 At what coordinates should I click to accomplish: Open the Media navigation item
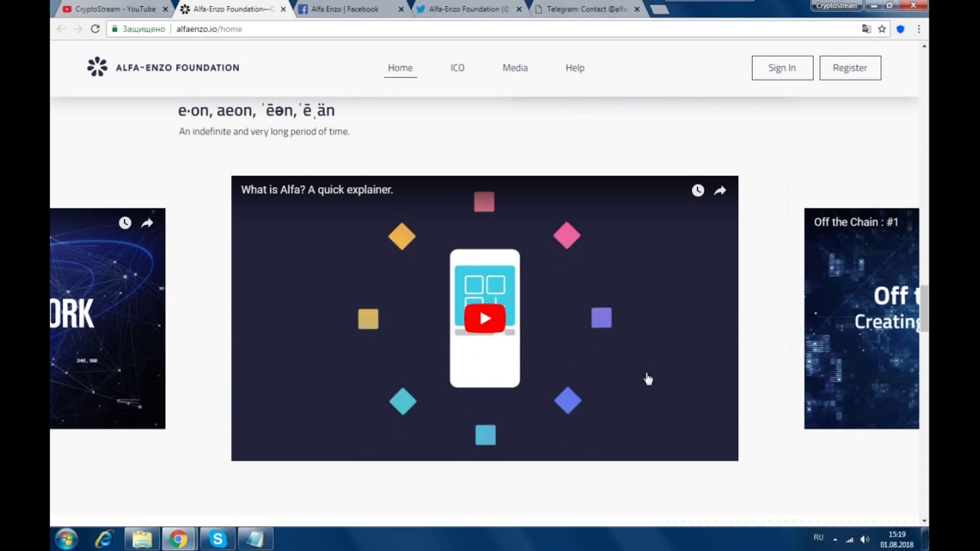coord(514,67)
